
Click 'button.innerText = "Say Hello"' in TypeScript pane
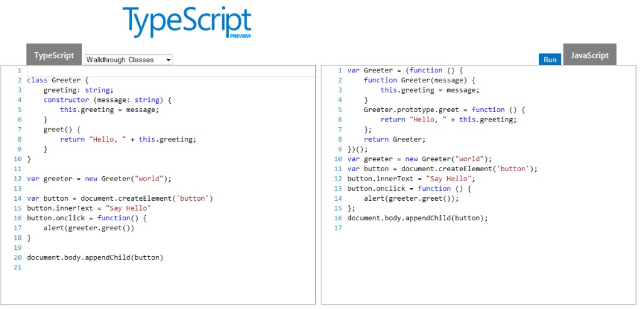click(x=89, y=208)
